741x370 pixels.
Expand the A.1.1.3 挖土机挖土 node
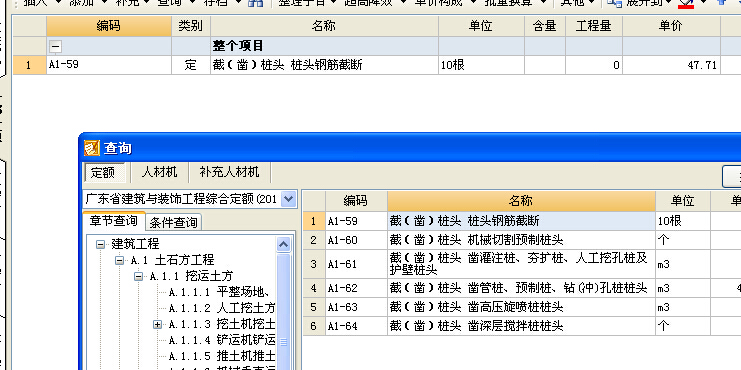[157, 325]
